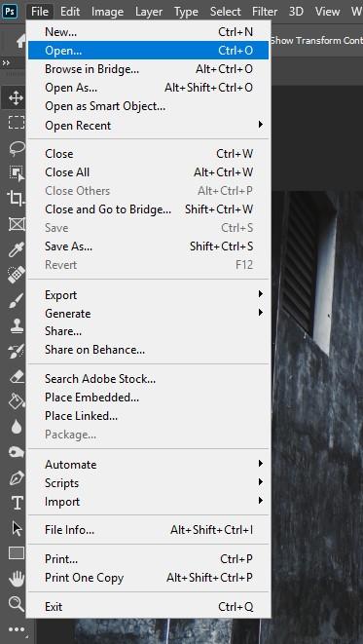Select the Move tool

16,98
